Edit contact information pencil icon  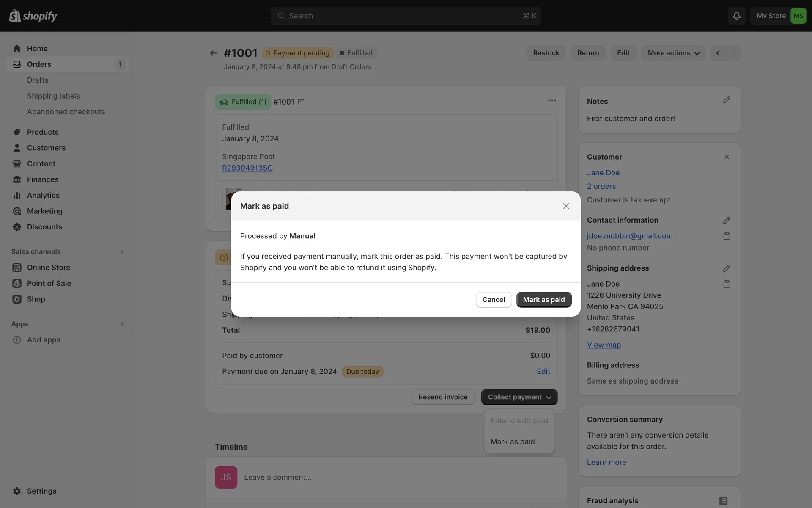tap(727, 220)
